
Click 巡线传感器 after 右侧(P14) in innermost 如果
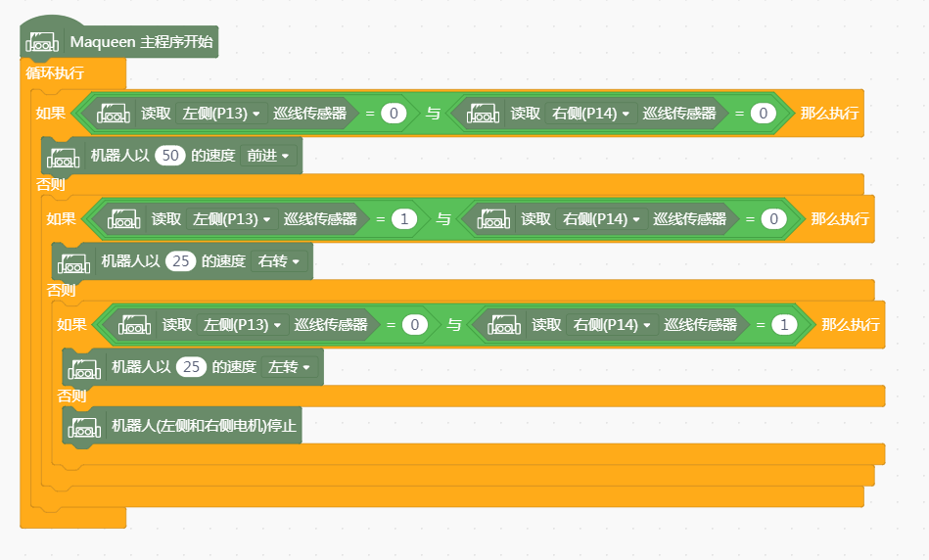[701, 325]
